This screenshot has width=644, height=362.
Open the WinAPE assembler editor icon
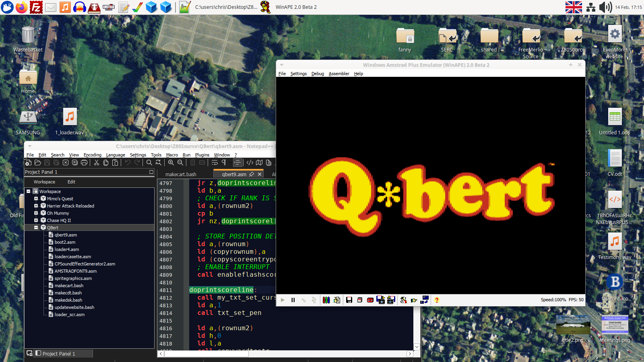click(x=337, y=300)
